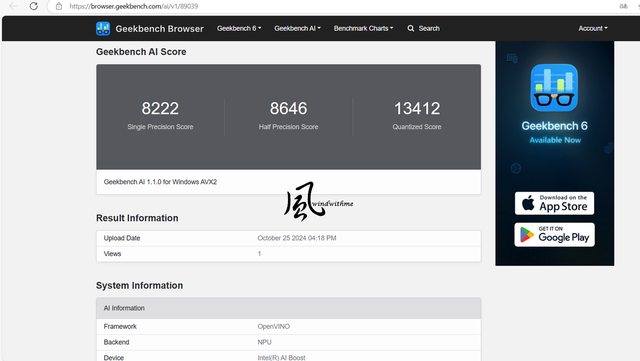640x361 pixels.
Task: Click the 13412 Quantized Score value
Action: [417, 109]
